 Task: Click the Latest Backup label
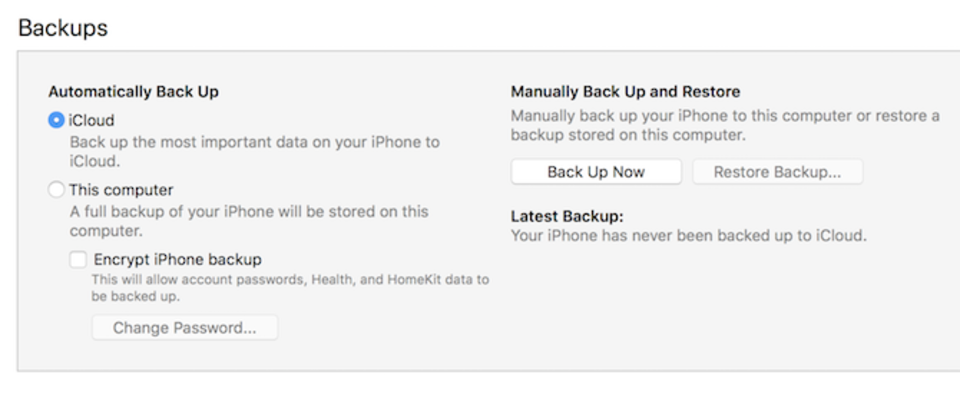pyautogui.click(x=568, y=216)
